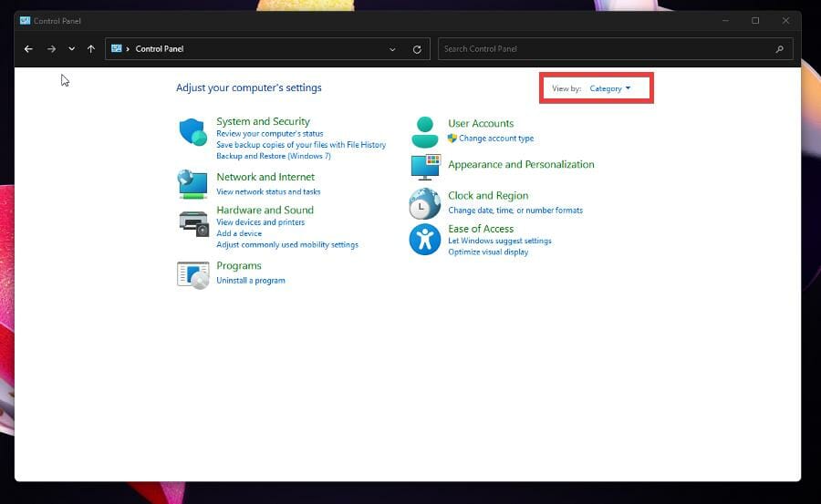Click the Network and Internet globe icon
The width and height of the screenshot is (821, 504).
point(192,184)
